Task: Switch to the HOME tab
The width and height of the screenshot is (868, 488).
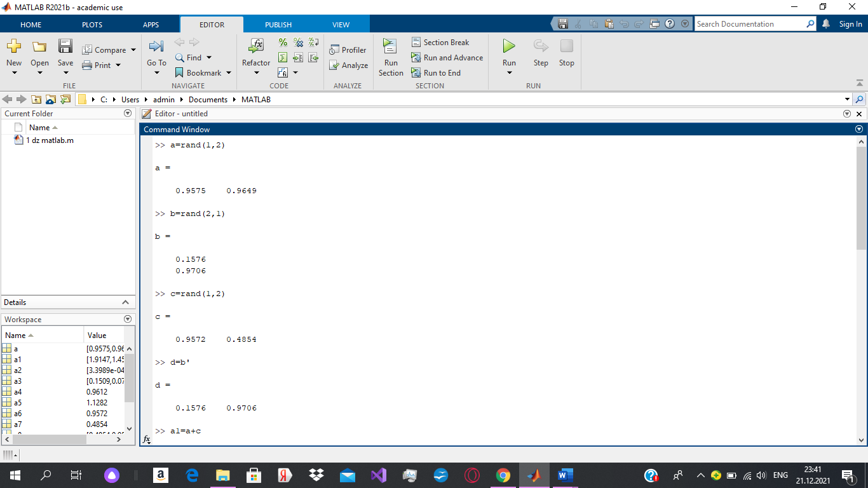Action: point(31,25)
